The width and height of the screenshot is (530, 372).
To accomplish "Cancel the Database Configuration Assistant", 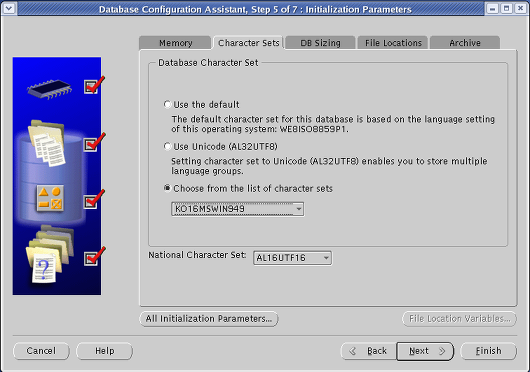I will tap(41, 351).
